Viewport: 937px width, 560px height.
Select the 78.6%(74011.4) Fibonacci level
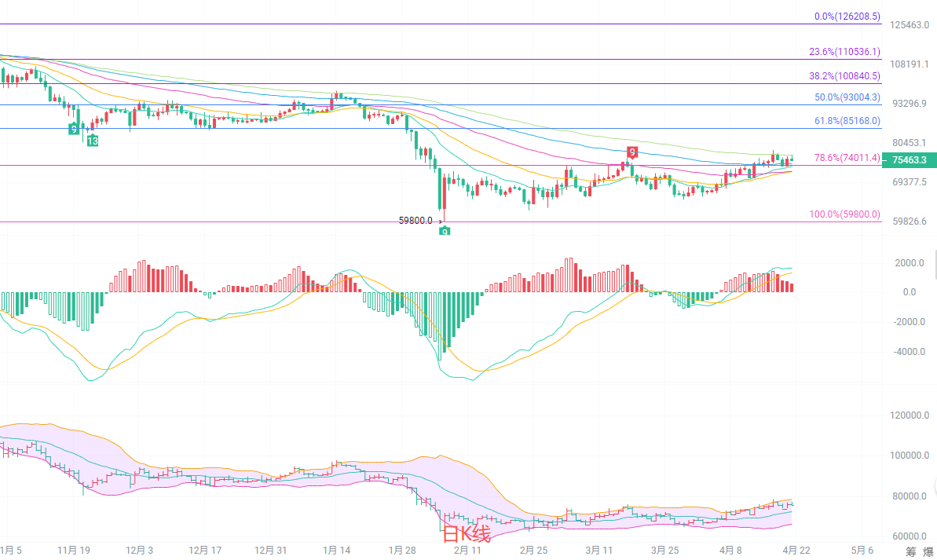coord(847,158)
